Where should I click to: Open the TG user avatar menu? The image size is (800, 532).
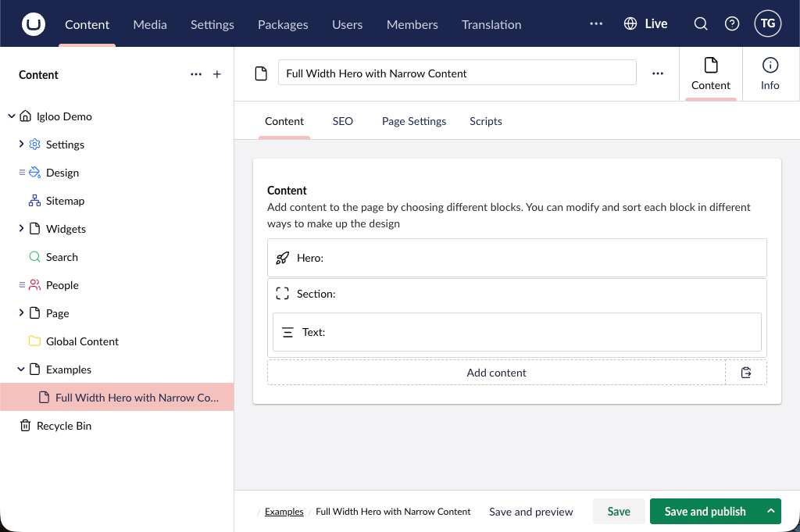[767, 23]
